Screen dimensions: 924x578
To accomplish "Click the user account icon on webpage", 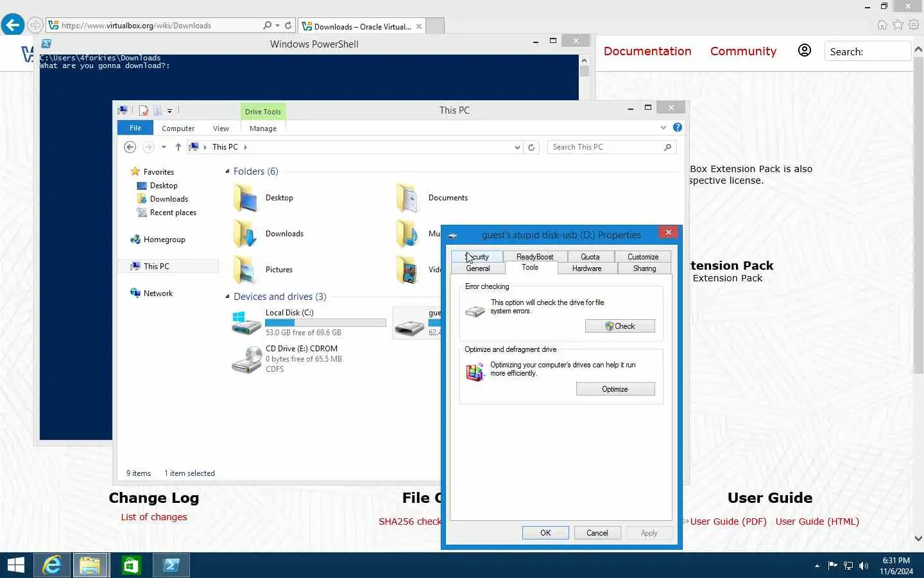I will click(804, 51).
